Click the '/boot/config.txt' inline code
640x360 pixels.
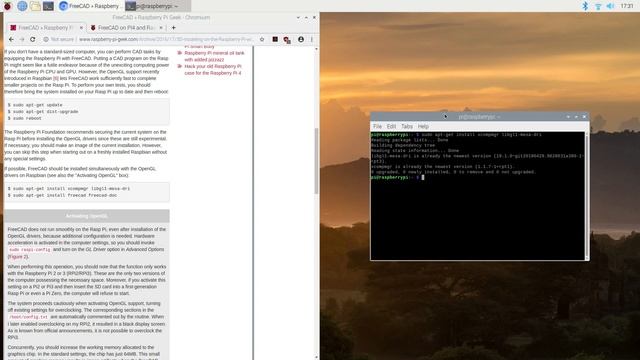click(28, 317)
